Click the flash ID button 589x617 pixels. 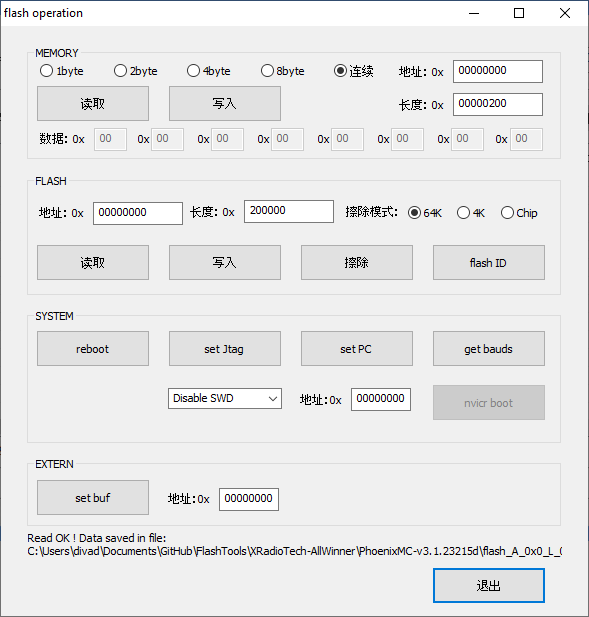pyautogui.click(x=489, y=262)
